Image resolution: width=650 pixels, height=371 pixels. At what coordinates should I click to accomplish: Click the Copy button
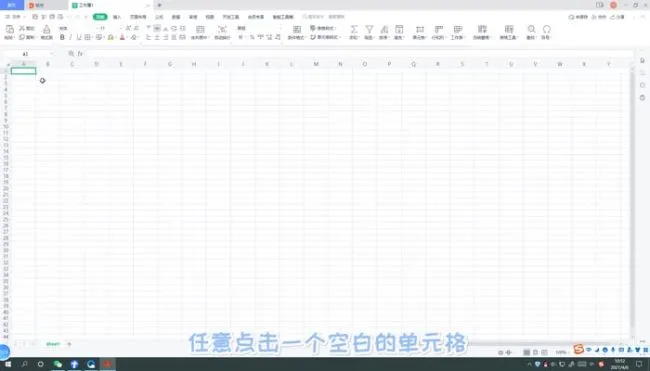(x=27, y=37)
